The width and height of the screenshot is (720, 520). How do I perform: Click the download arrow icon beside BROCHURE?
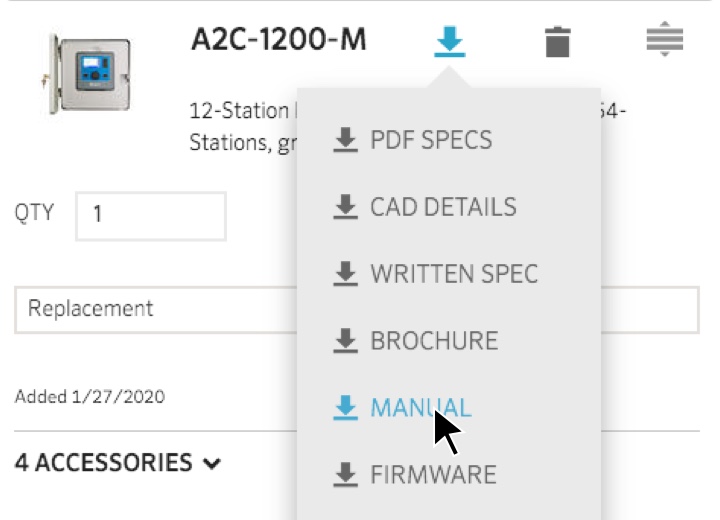pos(345,340)
